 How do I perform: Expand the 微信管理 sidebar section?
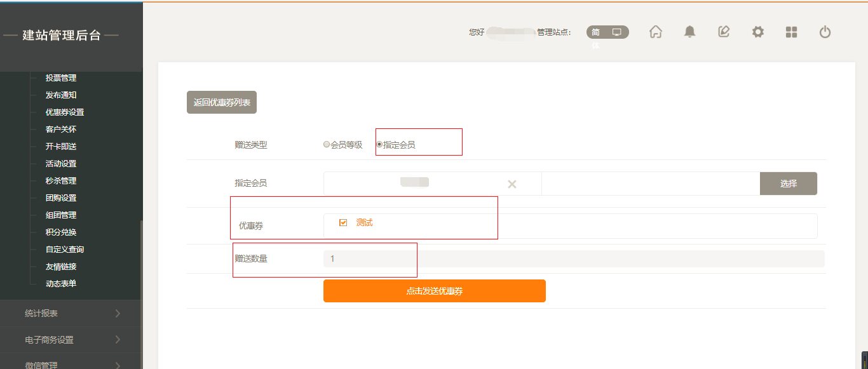[71, 365]
